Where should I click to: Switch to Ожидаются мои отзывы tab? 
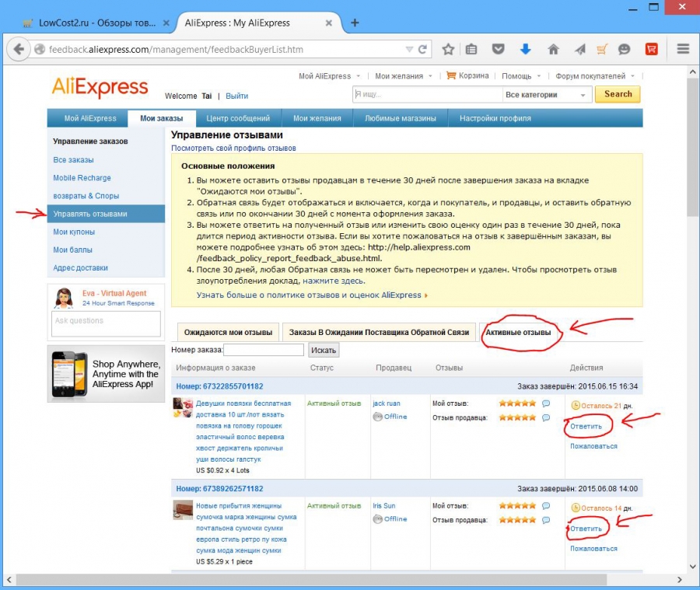coord(228,333)
